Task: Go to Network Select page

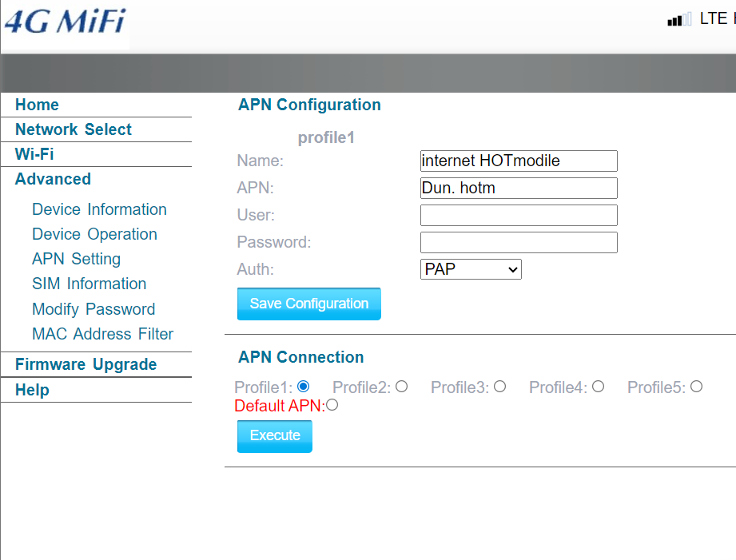Action: [74, 129]
